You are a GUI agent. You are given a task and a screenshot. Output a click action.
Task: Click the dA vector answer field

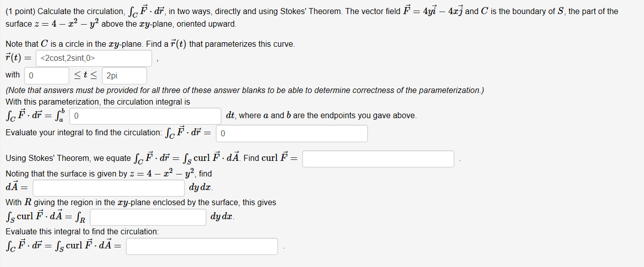click(109, 188)
